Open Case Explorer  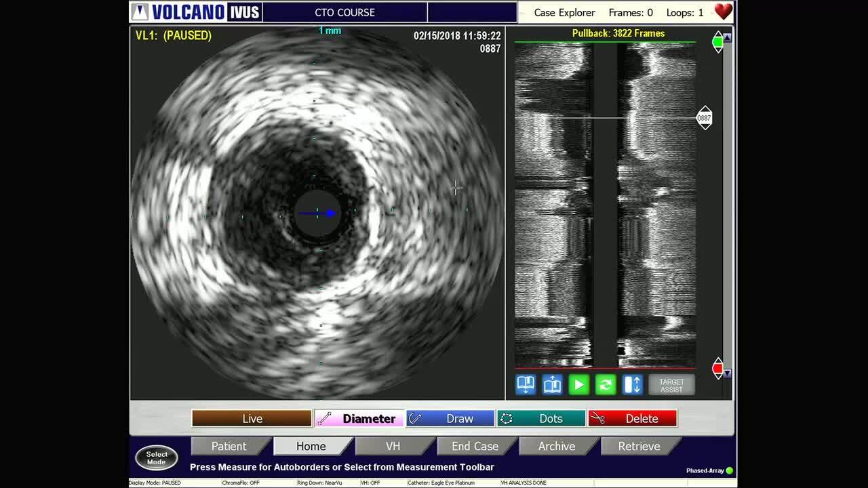(564, 12)
